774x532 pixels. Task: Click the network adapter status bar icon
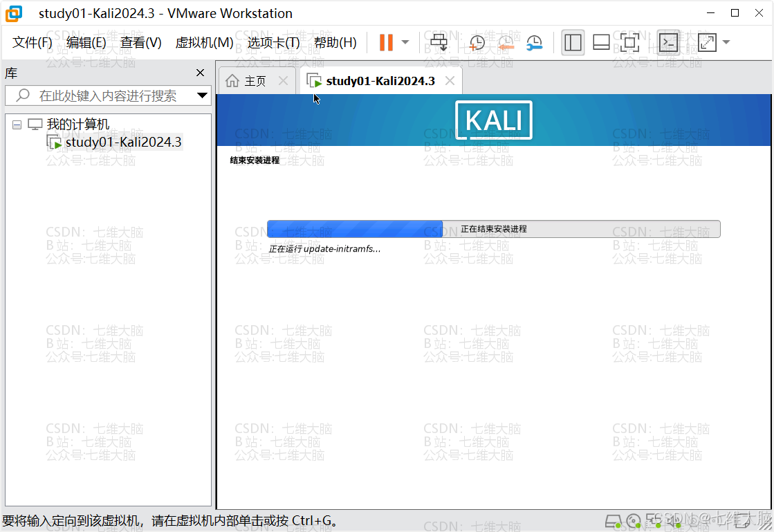pos(654,520)
